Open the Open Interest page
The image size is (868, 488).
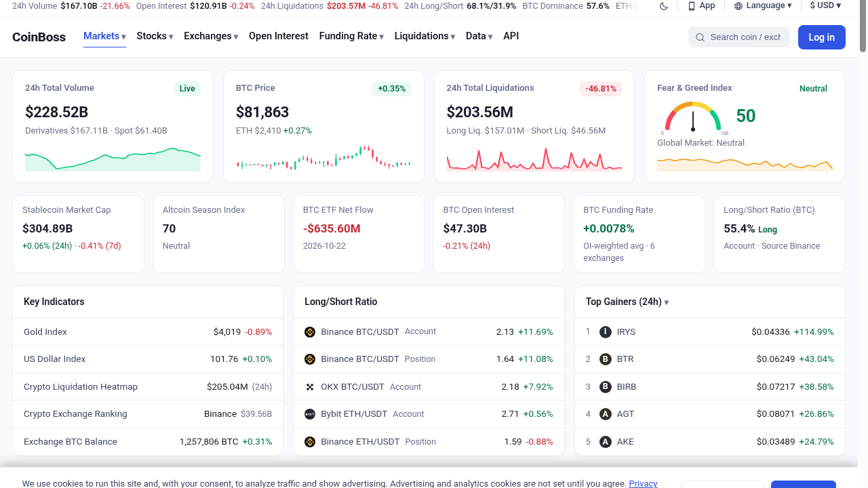279,36
